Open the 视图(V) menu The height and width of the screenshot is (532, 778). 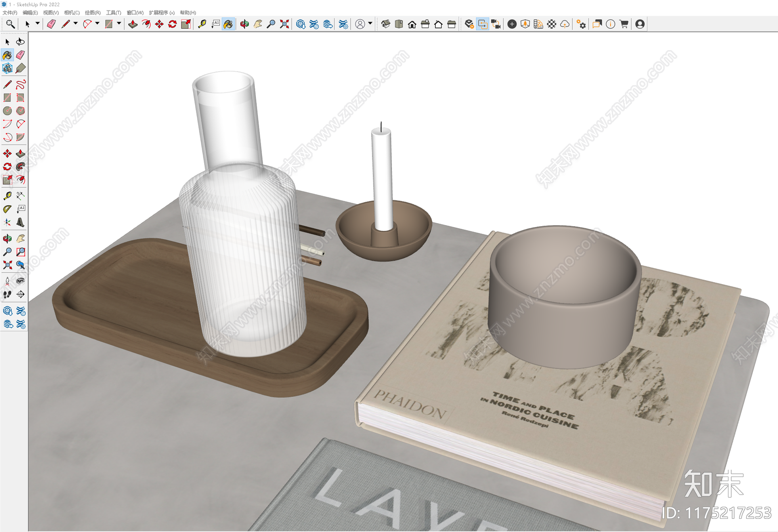pyautogui.click(x=51, y=13)
